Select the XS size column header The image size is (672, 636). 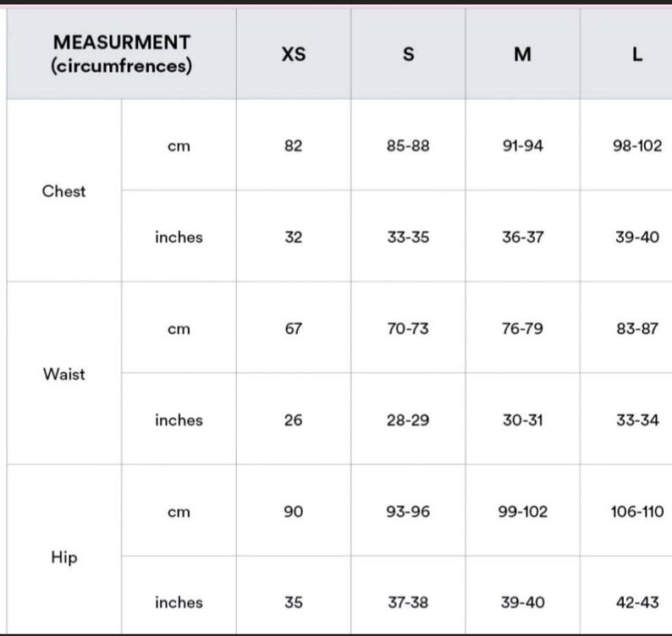(x=294, y=54)
